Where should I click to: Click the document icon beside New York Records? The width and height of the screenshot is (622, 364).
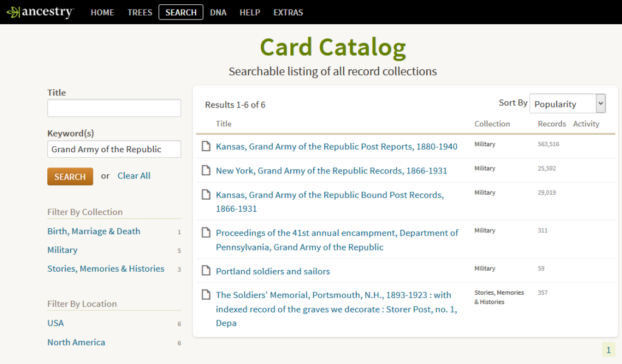pos(206,170)
